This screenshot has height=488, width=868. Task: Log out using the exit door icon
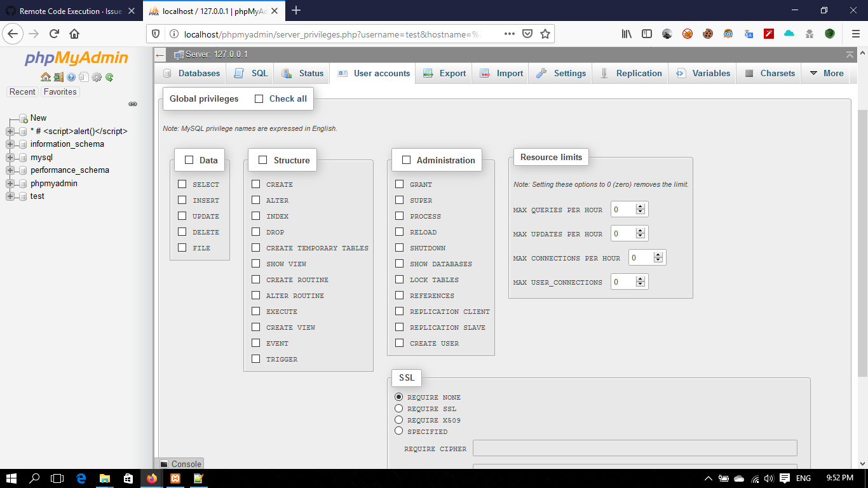58,77
